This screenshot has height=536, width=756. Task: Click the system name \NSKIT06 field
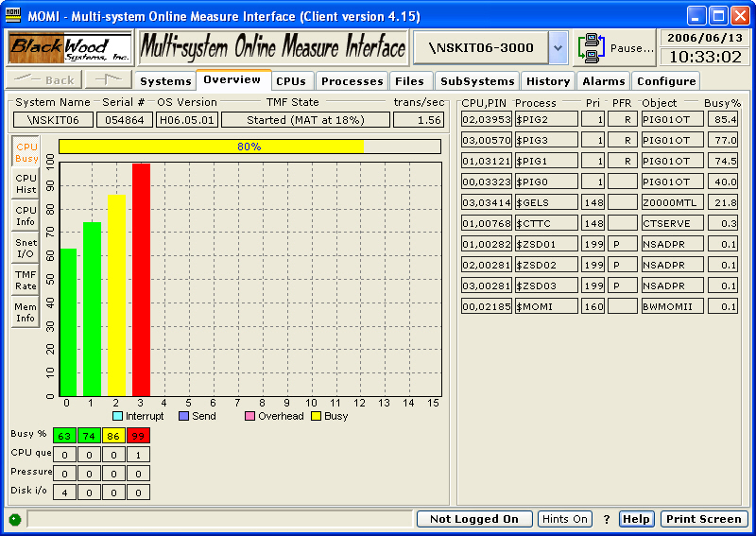[53, 120]
